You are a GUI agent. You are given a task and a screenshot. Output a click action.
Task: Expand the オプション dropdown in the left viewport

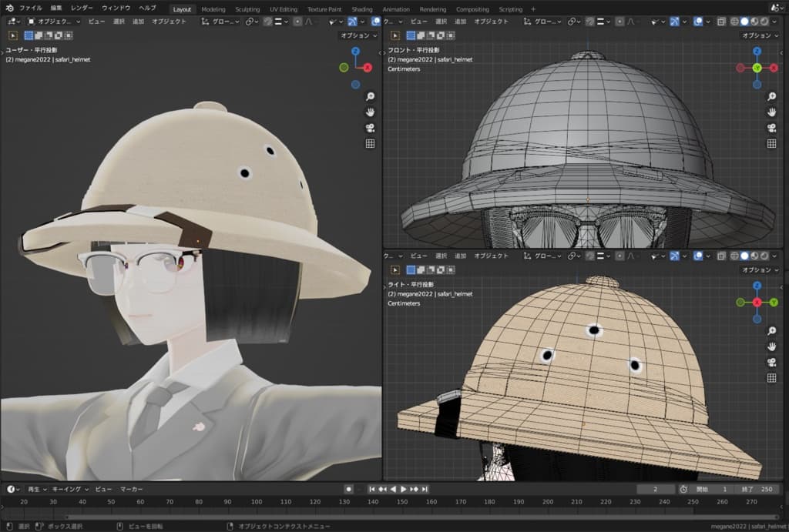pyautogui.click(x=358, y=35)
